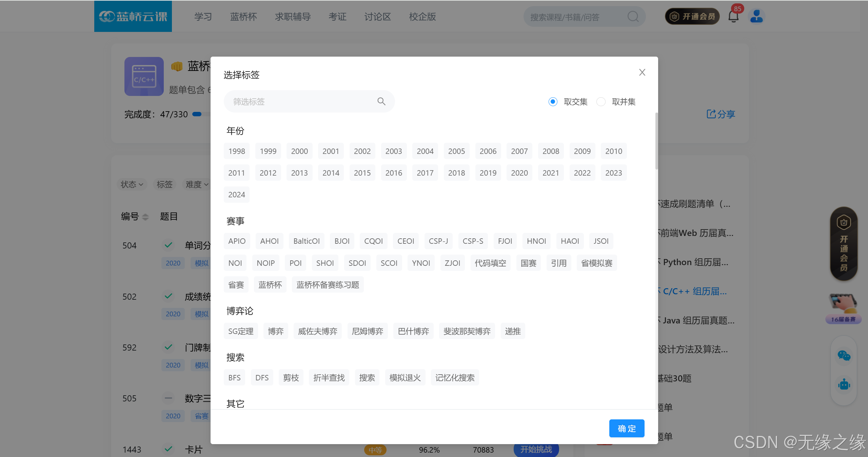Sort by 编号 column arrows
The width and height of the screenshot is (868, 457).
[145, 217]
